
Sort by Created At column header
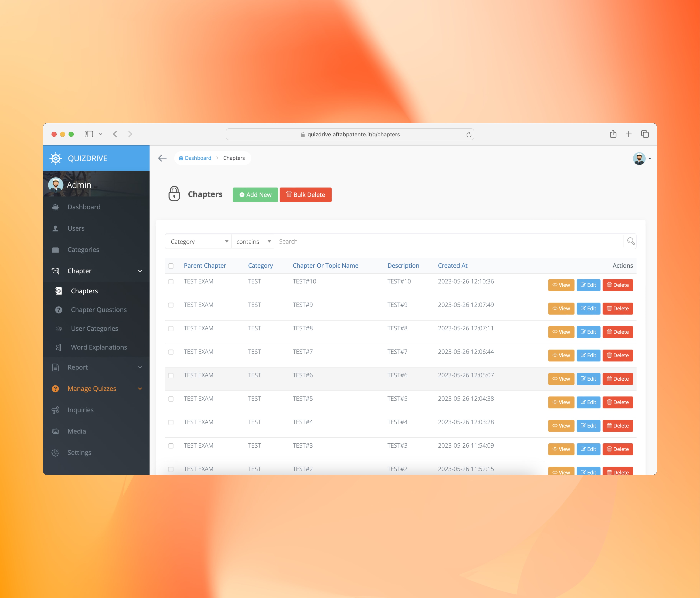click(452, 266)
